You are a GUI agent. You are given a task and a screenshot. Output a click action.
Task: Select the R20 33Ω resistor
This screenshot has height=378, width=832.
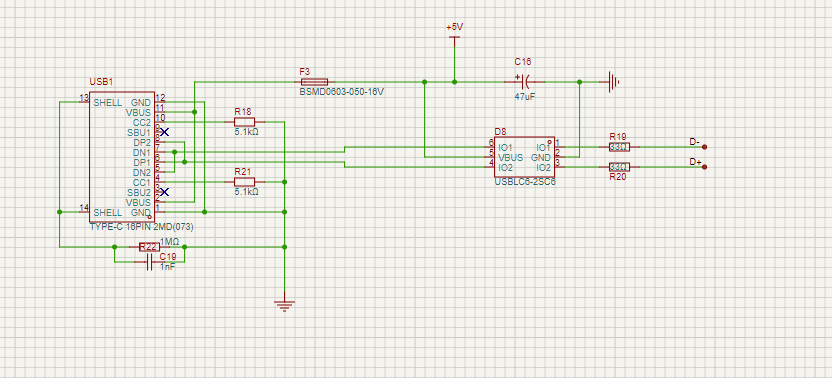click(x=619, y=167)
